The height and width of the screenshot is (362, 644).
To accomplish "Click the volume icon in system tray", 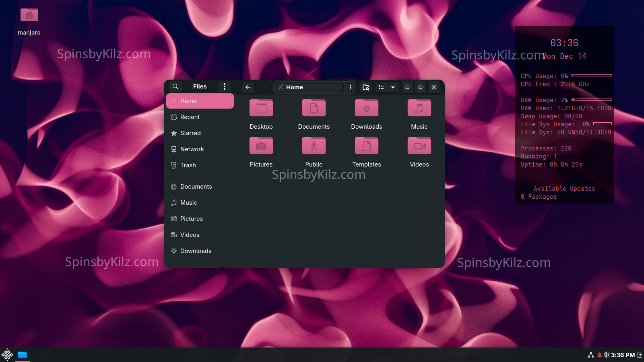I will point(606,355).
